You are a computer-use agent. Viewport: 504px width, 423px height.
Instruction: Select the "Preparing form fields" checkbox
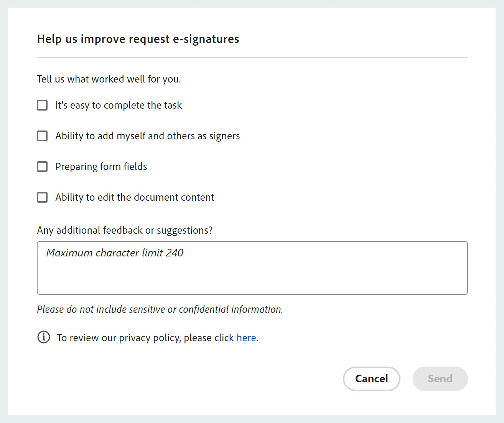42,167
